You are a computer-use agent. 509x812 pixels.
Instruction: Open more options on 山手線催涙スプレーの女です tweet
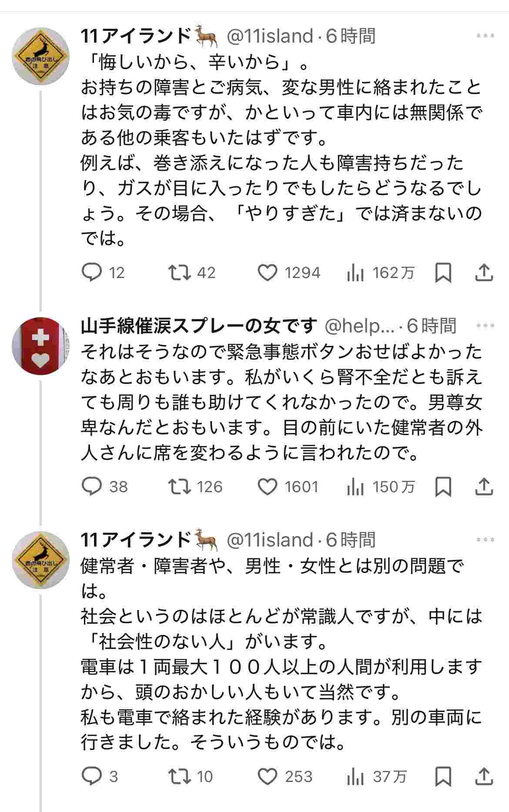pyautogui.click(x=485, y=325)
